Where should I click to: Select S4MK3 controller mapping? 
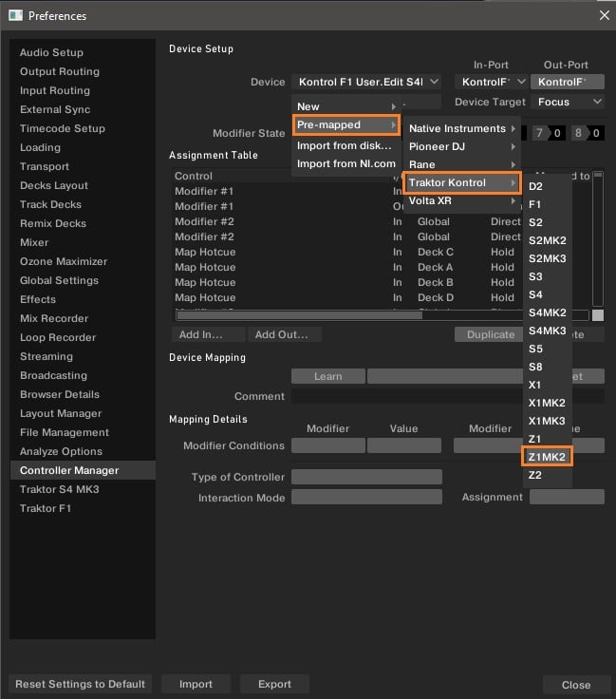pyautogui.click(x=548, y=331)
